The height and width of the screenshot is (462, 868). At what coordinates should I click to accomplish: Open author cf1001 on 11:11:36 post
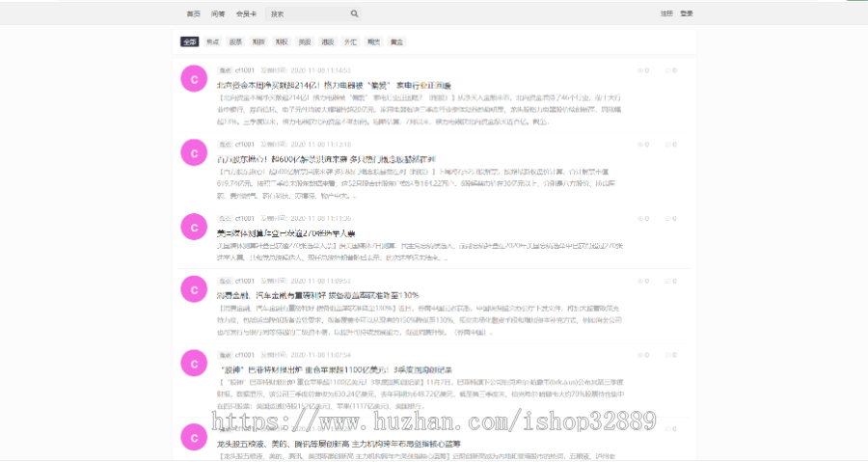245,219
